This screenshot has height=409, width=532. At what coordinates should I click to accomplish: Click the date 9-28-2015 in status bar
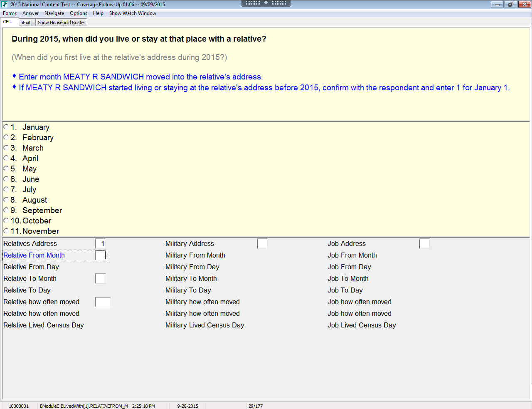(x=188, y=406)
